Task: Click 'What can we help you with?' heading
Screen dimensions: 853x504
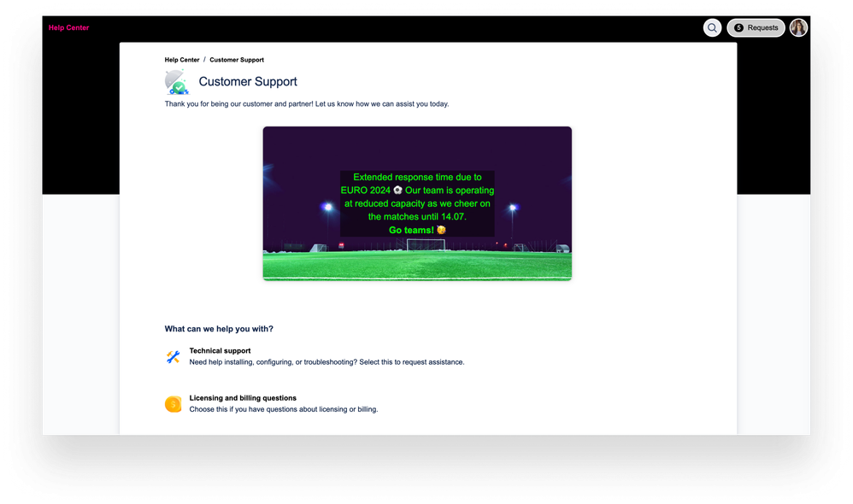Action: (x=219, y=329)
